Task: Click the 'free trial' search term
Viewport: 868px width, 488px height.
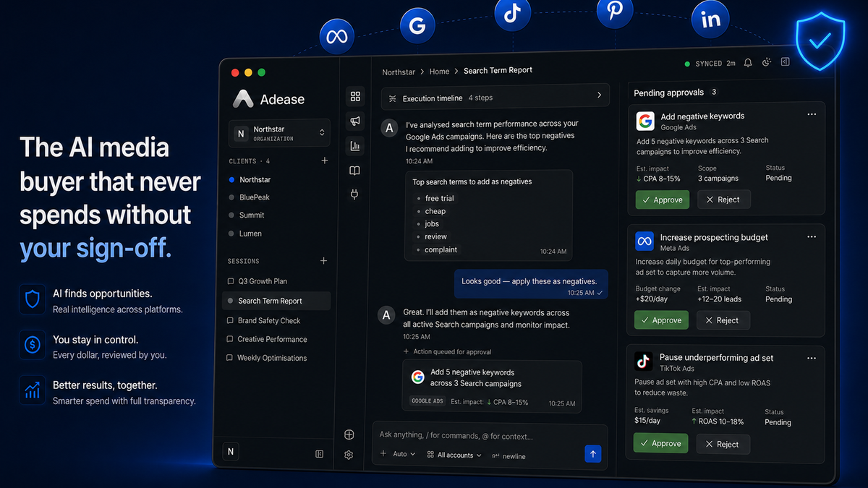Action: 439,198
